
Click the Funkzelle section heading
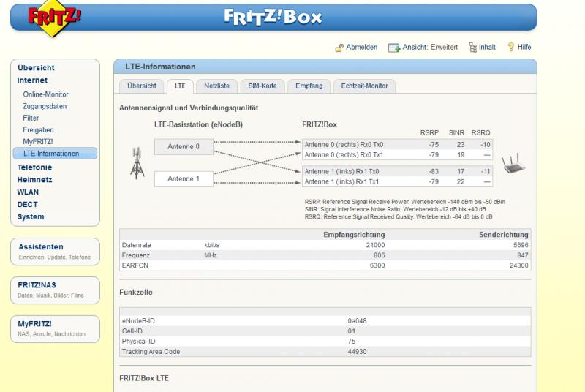coord(136,292)
